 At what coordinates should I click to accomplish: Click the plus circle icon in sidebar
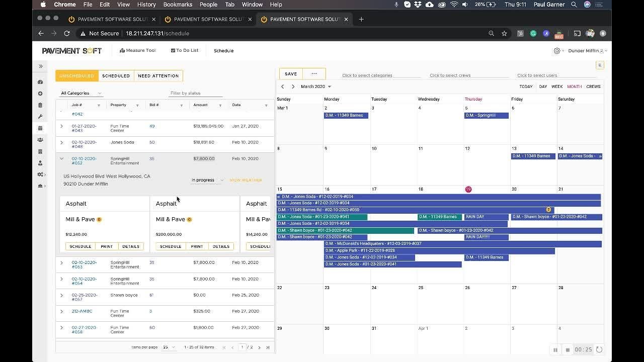click(40, 94)
